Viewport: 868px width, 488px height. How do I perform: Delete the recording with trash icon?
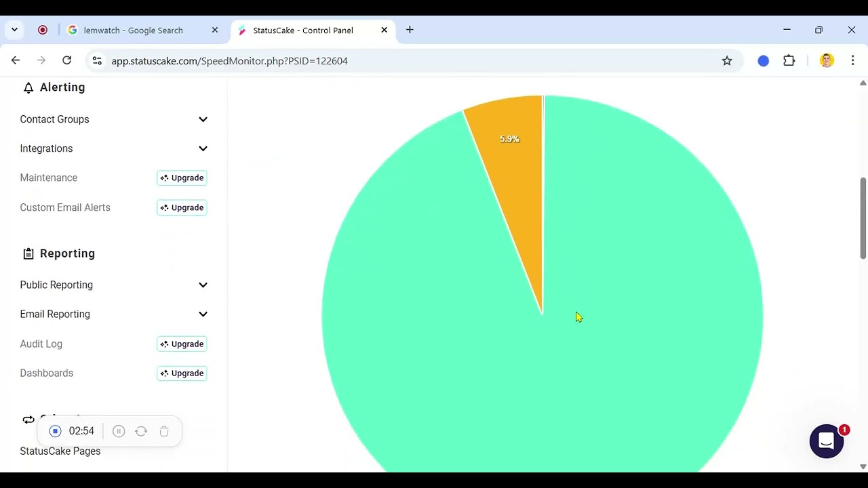click(x=164, y=431)
